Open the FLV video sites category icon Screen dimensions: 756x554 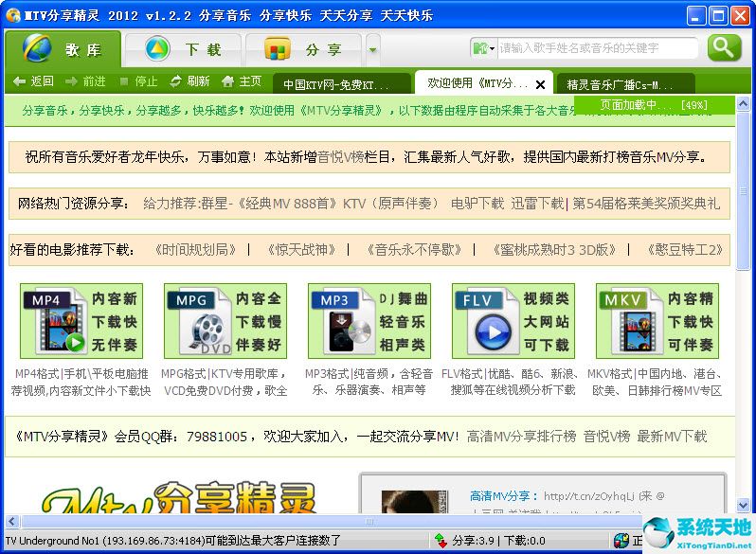click(513, 321)
